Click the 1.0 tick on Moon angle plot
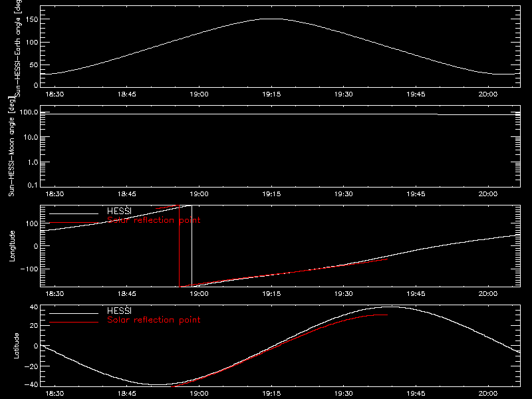The height and width of the screenshot is (399, 532). (33, 162)
